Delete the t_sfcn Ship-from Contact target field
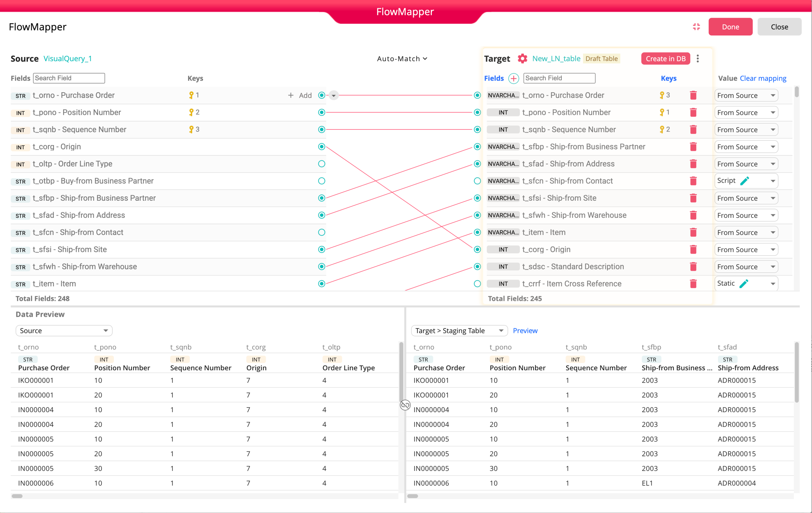This screenshot has width=812, height=513. pyautogui.click(x=693, y=181)
